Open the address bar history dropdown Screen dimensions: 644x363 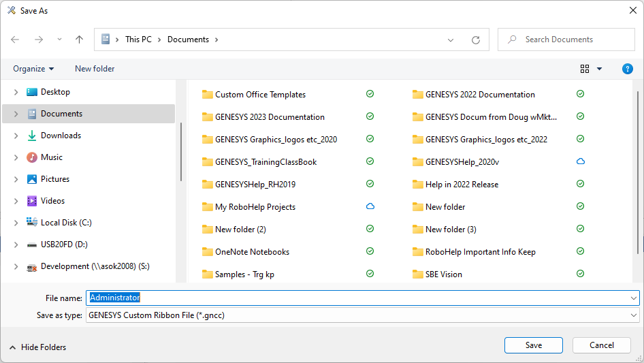click(451, 40)
